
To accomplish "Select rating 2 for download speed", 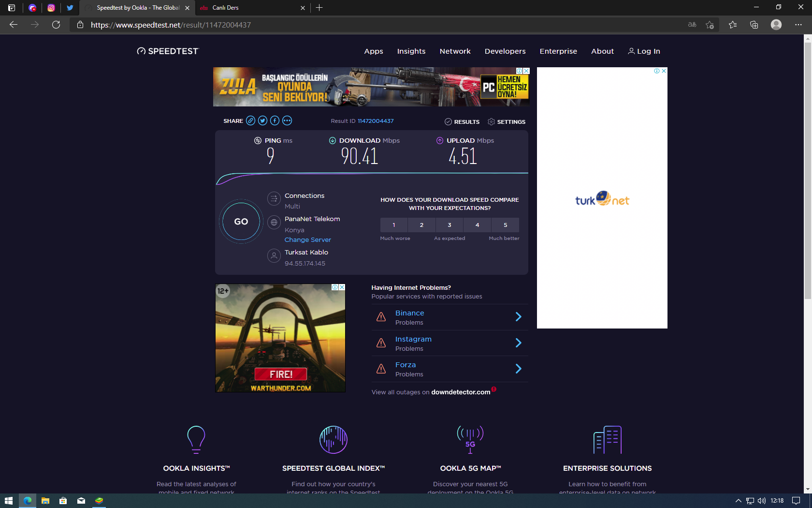I will click(x=421, y=225).
